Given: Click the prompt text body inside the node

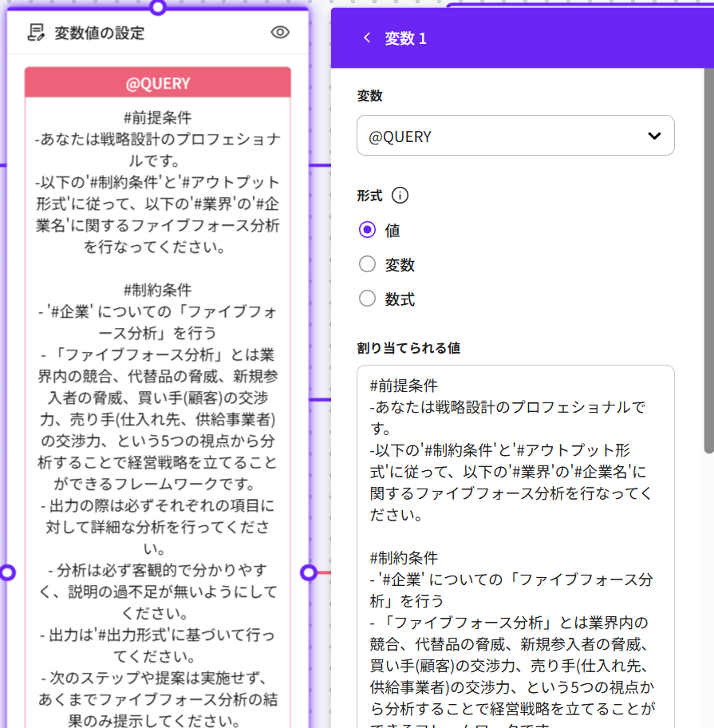Looking at the screenshot, I should pyautogui.click(x=158, y=399).
